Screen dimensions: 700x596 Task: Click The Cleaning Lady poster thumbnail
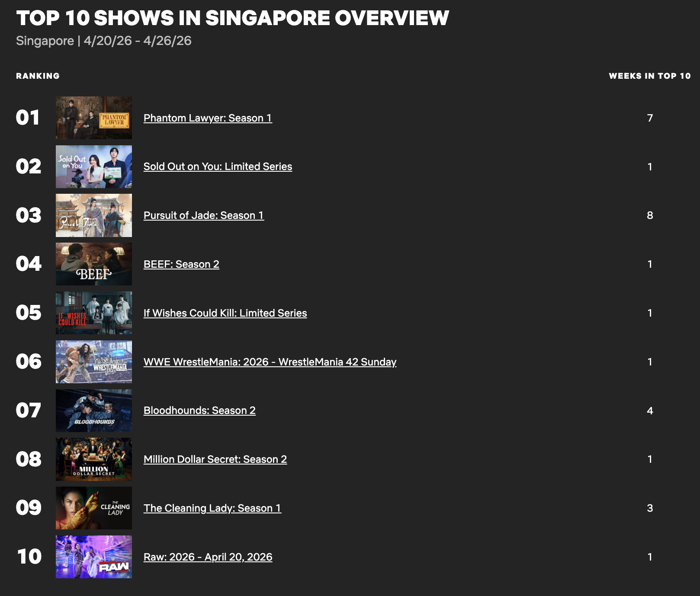(x=94, y=508)
